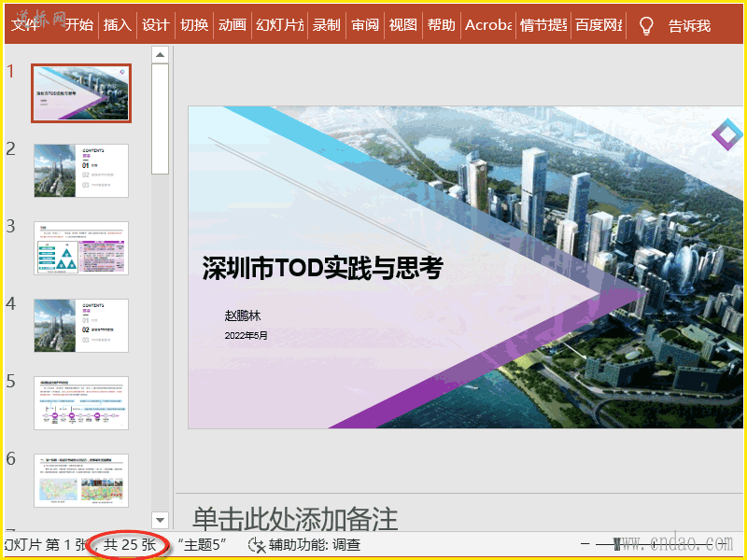
Task: Switch to the 动画 tab
Action: click(x=233, y=25)
